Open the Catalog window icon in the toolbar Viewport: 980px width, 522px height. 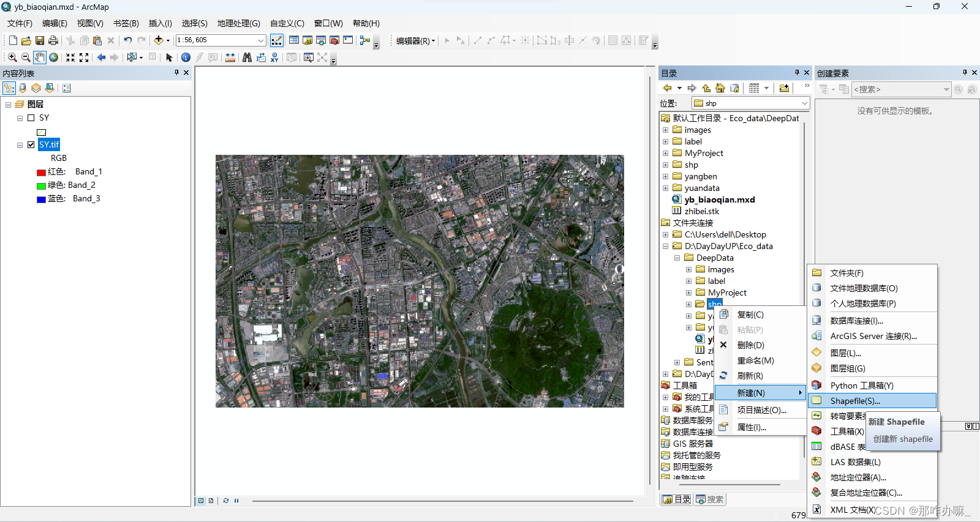point(307,40)
